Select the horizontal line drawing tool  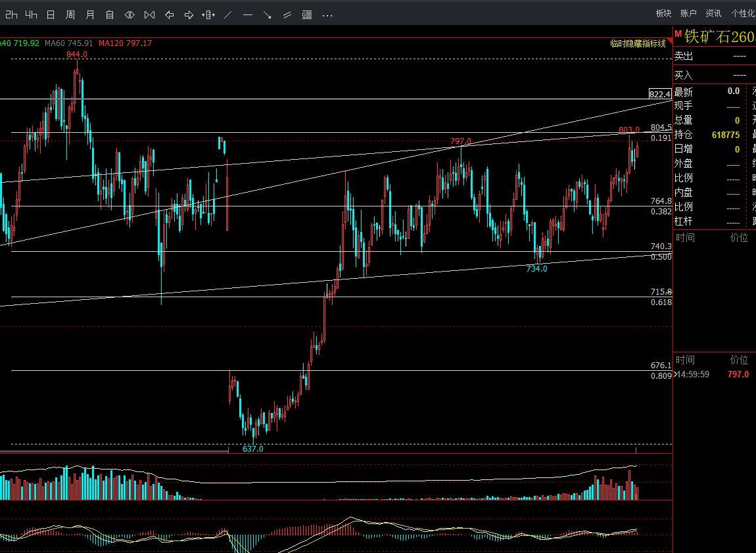248,15
